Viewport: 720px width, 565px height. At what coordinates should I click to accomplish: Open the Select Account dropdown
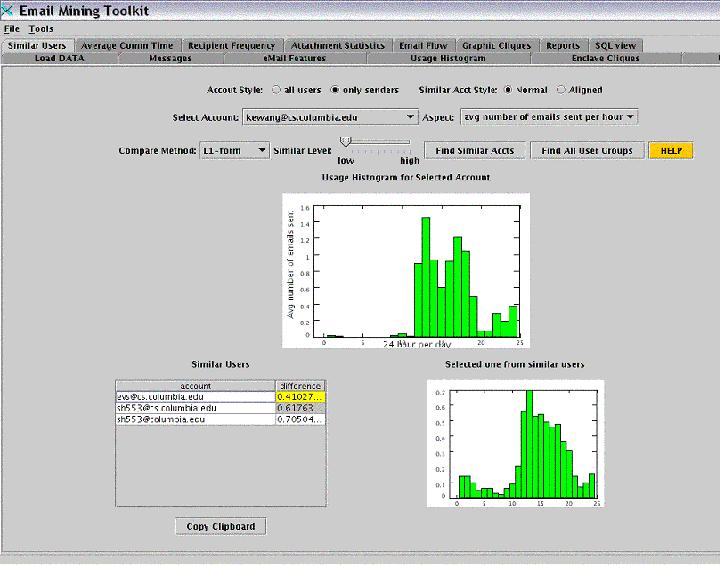coord(411,117)
